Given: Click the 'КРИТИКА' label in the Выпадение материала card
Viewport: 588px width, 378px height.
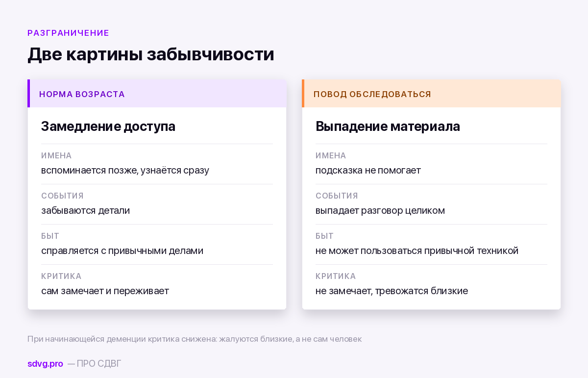Looking at the screenshot, I should pyautogui.click(x=336, y=276).
